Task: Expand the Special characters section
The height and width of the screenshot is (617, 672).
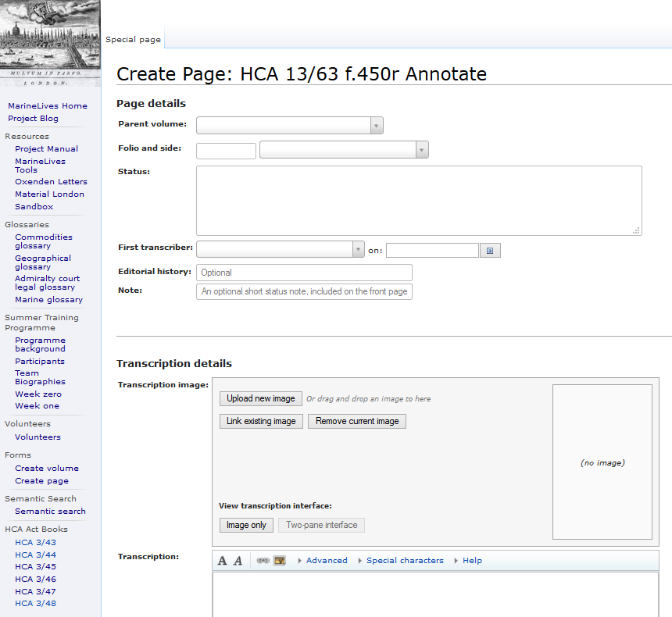Action: [404, 561]
